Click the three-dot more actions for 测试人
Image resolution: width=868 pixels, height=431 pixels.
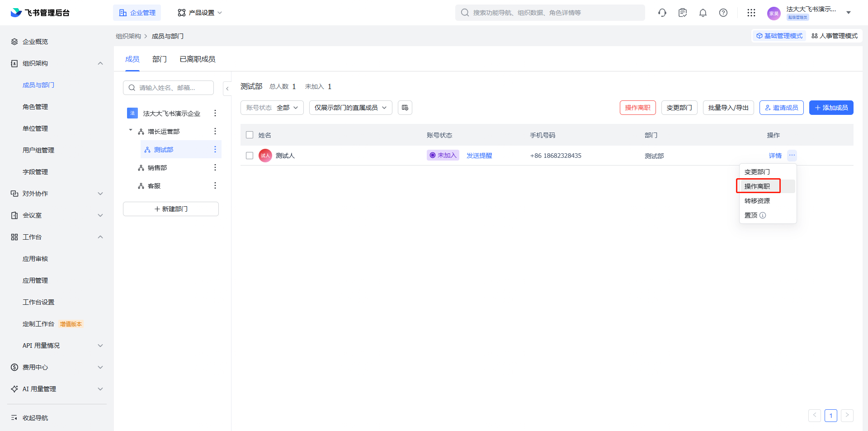(792, 156)
